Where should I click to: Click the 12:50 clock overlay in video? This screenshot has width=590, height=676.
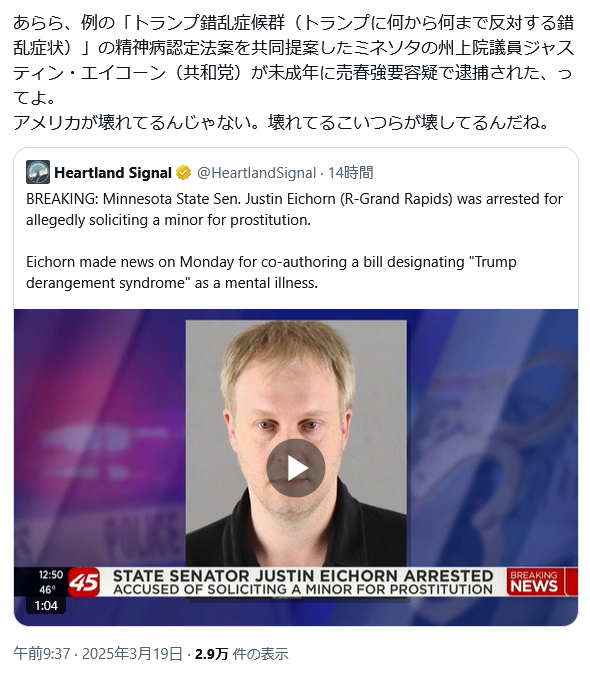(x=51, y=575)
